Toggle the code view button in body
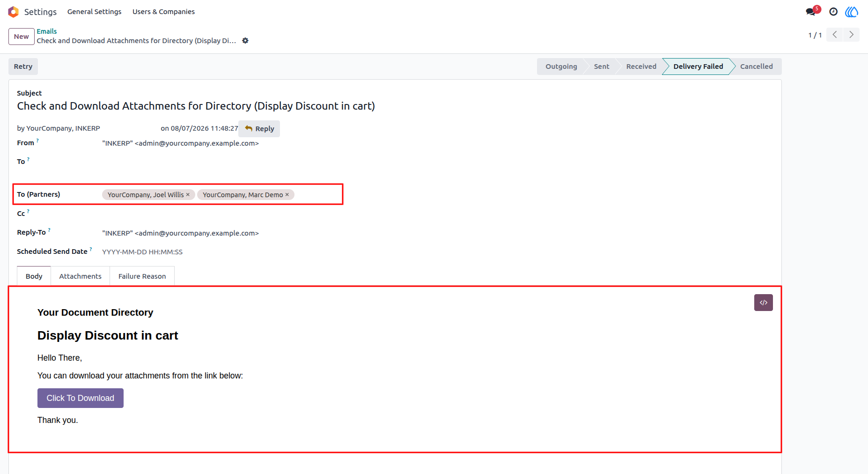868x474 pixels. point(764,303)
